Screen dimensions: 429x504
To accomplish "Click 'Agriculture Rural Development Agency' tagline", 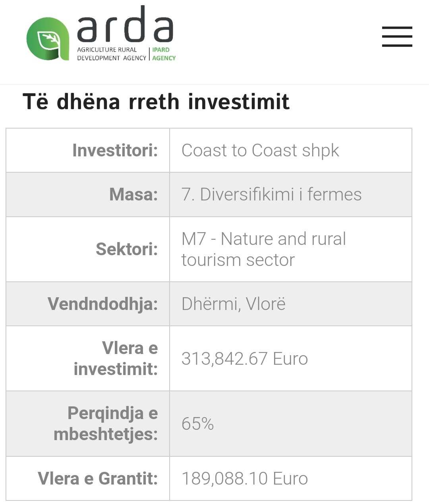I will (x=111, y=54).
